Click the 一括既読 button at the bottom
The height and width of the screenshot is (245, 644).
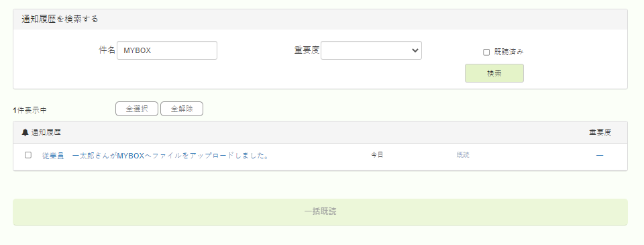(x=321, y=211)
